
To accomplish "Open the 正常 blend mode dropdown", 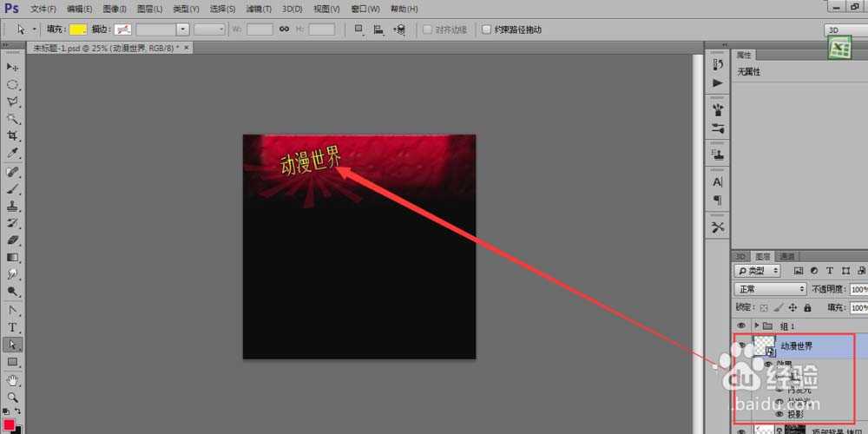I will tap(770, 289).
